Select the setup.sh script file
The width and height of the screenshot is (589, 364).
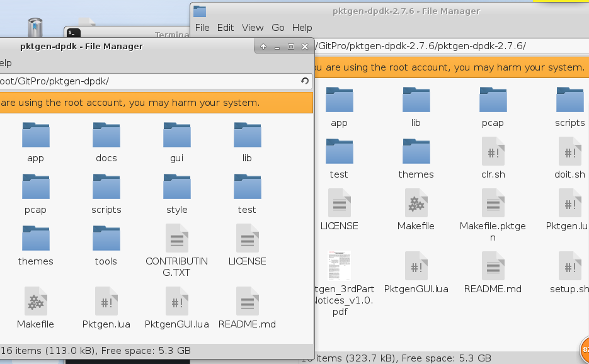click(570, 266)
